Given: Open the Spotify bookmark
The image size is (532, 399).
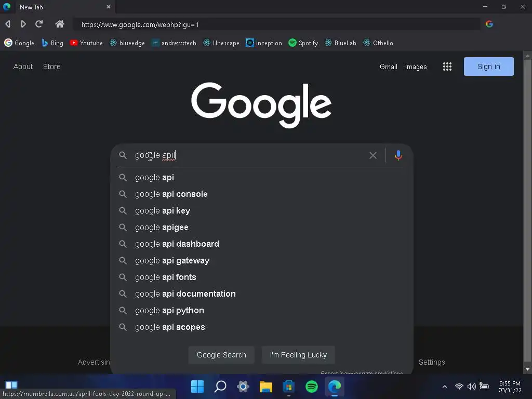Looking at the screenshot, I should [303, 43].
